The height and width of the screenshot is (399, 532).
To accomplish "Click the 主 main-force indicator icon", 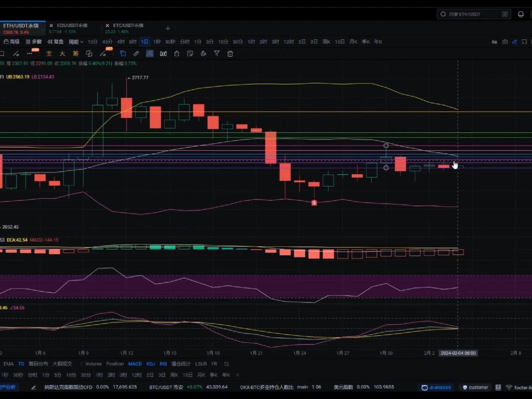I will point(49,54).
